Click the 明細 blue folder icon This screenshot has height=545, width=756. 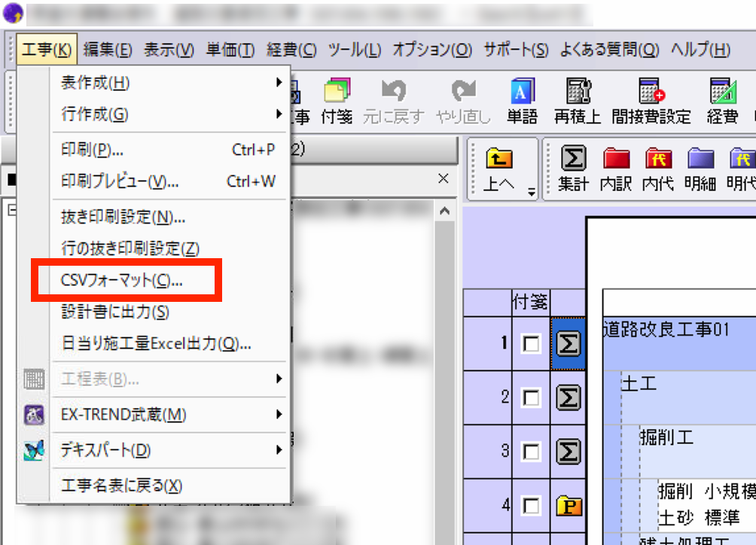700,169
